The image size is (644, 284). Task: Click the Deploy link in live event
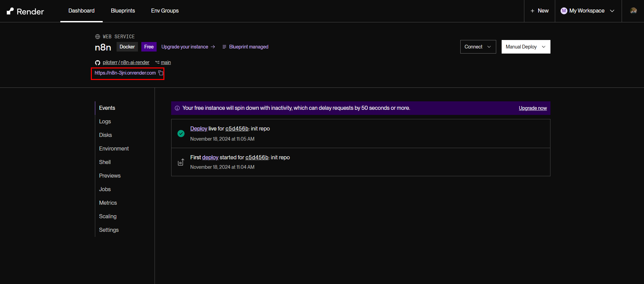coord(199,129)
